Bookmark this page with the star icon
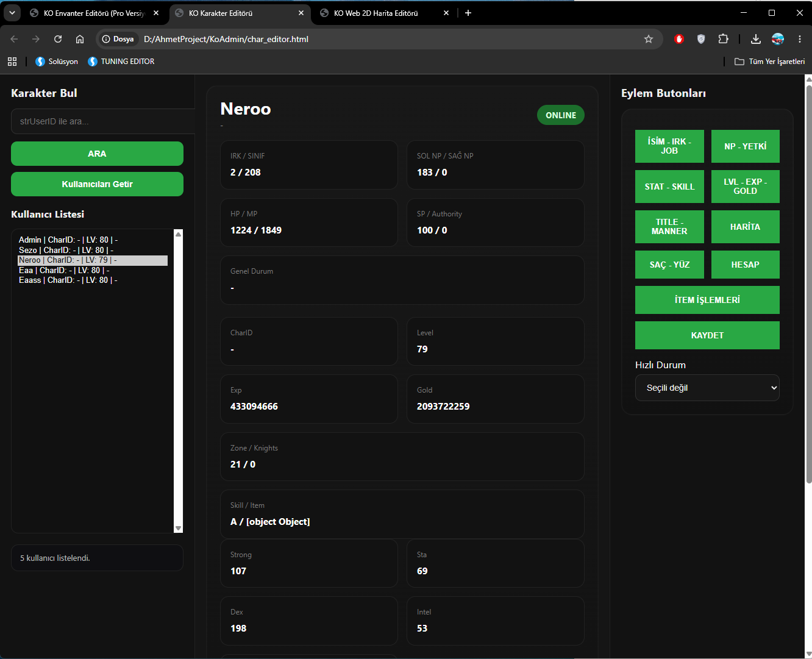The image size is (812, 659). [x=649, y=39]
